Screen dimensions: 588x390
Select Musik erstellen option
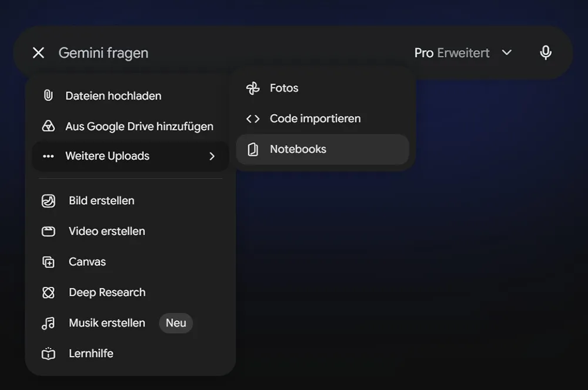pyautogui.click(x=131, y=324)
